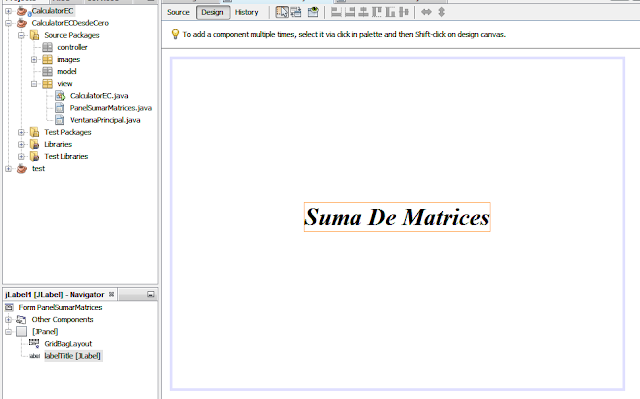The image size is (640, 399).
Task: Click the test project coffee-cup icon
Action: [22, 168]
